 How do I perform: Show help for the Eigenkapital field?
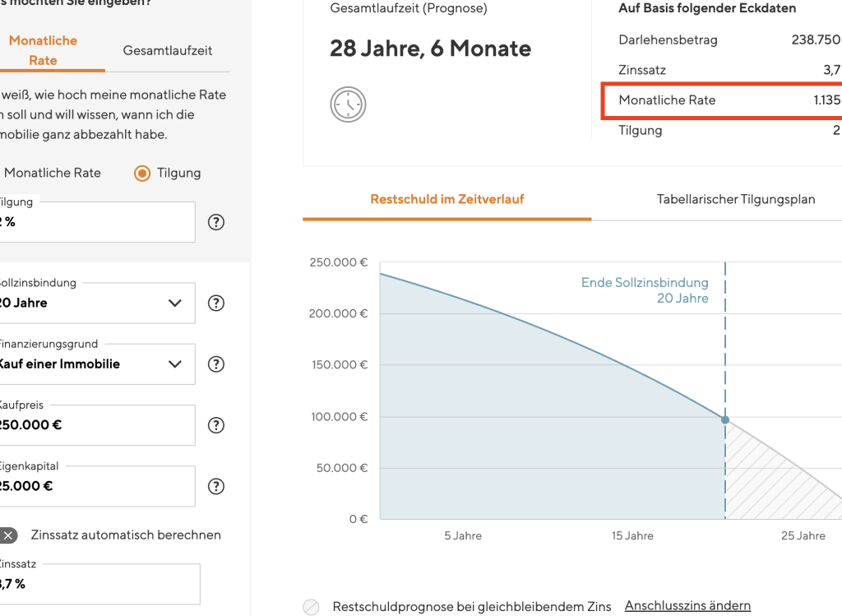(x=216, y=486)
